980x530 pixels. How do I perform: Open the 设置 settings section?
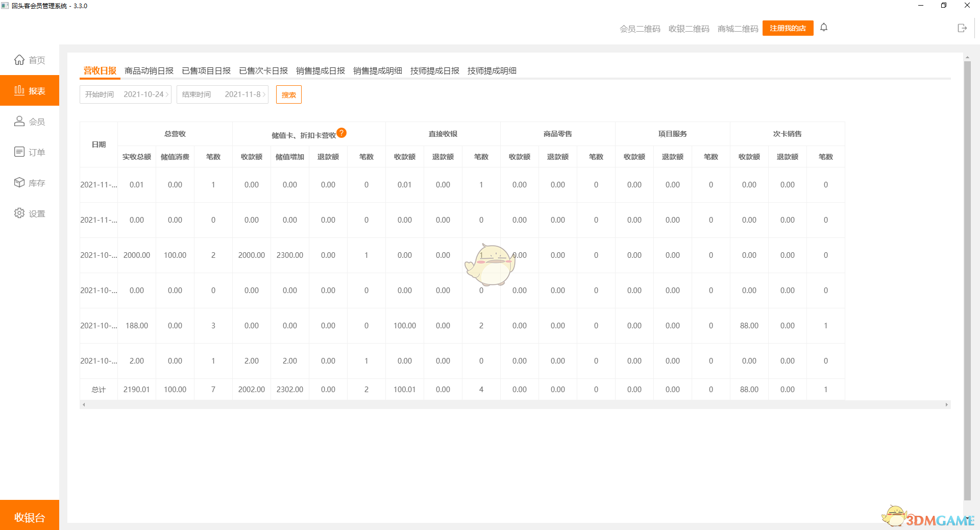point(30,213)
